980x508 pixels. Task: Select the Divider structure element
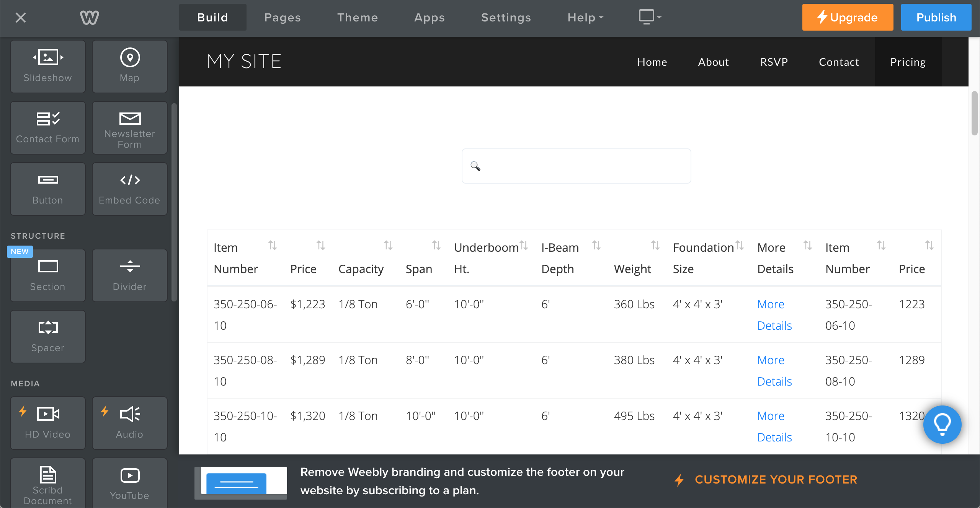[x=129, y=275]
